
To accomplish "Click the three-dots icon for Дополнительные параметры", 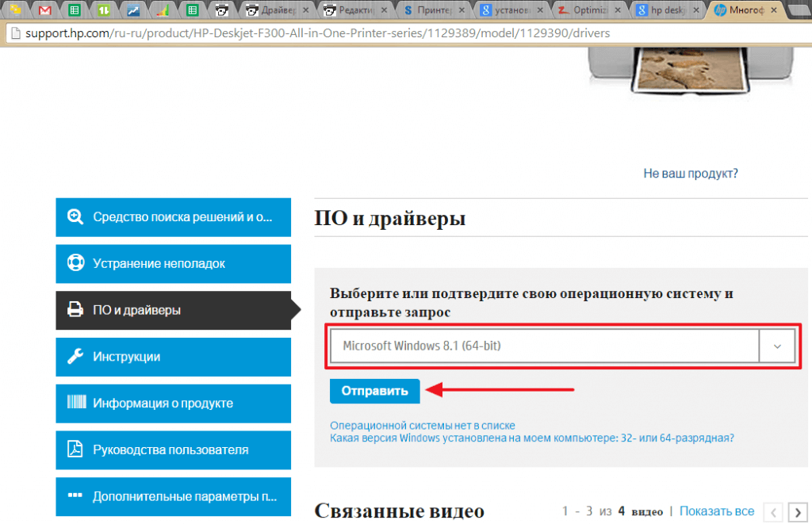I will click(75, 496).
